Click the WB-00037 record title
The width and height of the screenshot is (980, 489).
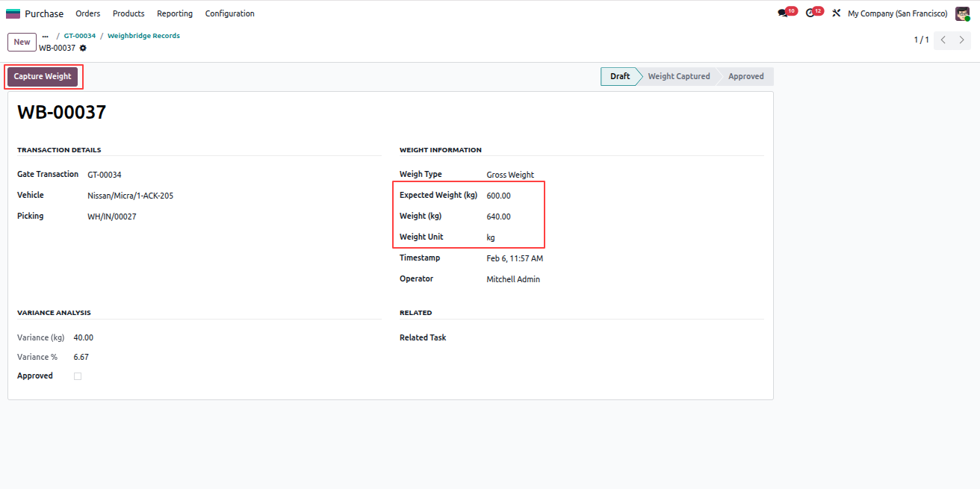(62, 113)
